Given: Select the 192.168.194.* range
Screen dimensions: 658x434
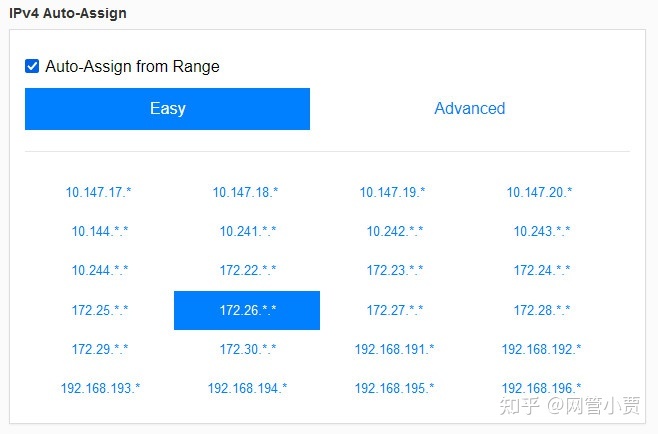Looking at the screenshot, I should pos(248,388).
